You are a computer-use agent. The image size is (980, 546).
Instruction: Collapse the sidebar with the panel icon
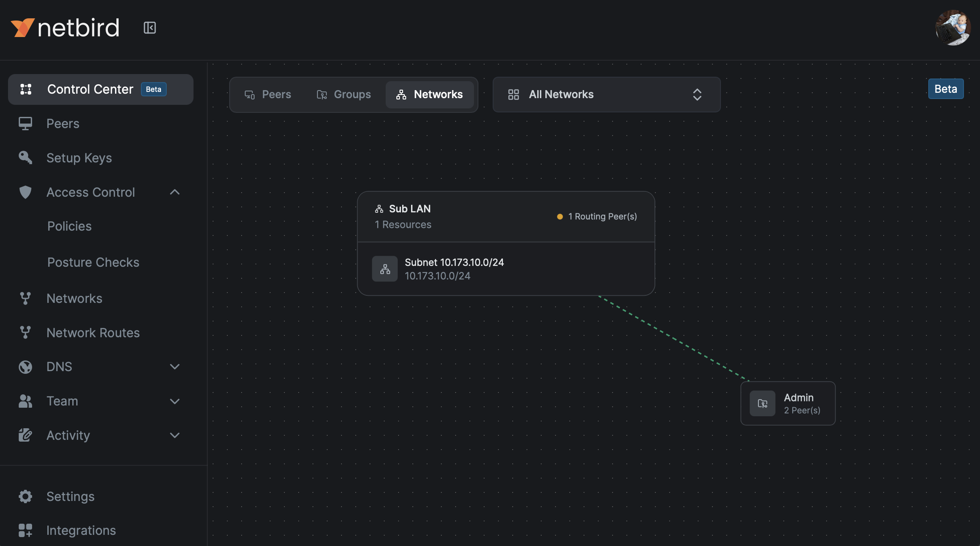(150, 27)
